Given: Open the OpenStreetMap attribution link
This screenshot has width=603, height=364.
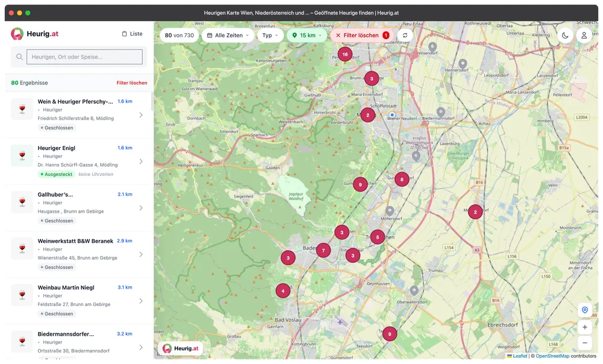Looking at the screenshot, I should tap(552, 356).
